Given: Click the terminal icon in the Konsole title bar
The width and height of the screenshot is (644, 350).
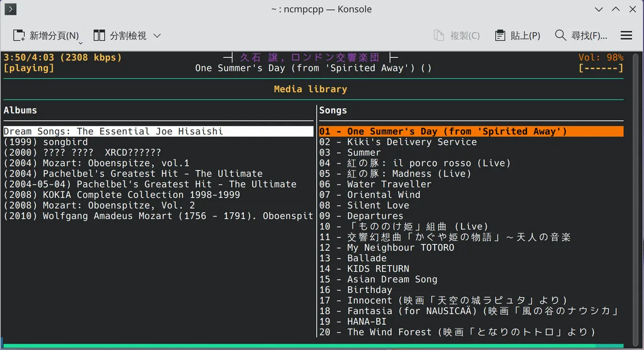Looking at the screenshot, I should (10, 9).
